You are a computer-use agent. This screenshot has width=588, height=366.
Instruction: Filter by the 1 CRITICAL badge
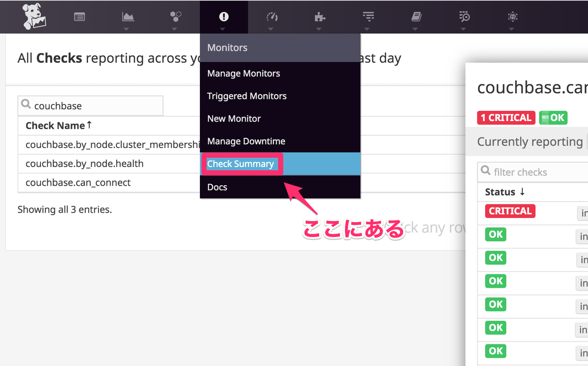[506, 118]
